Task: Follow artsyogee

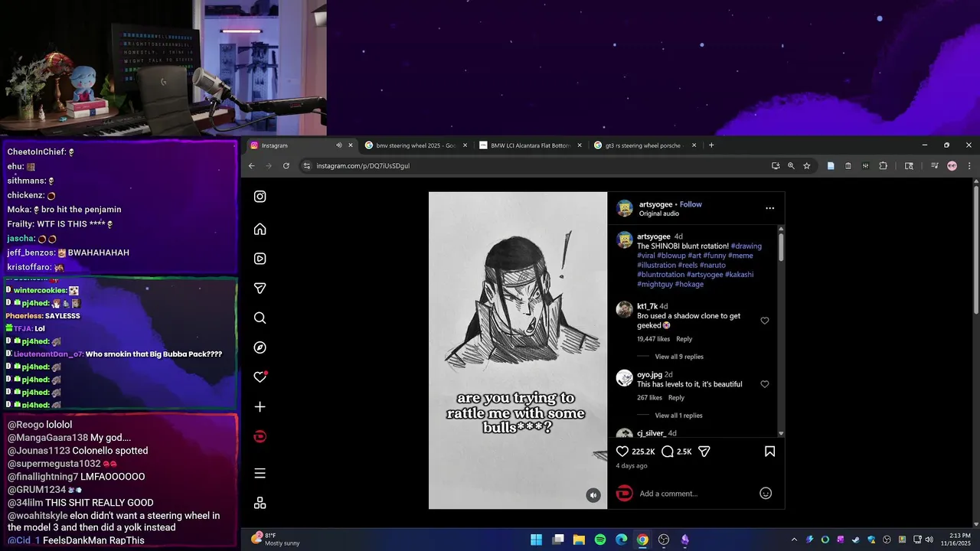Action: (691, 204)
